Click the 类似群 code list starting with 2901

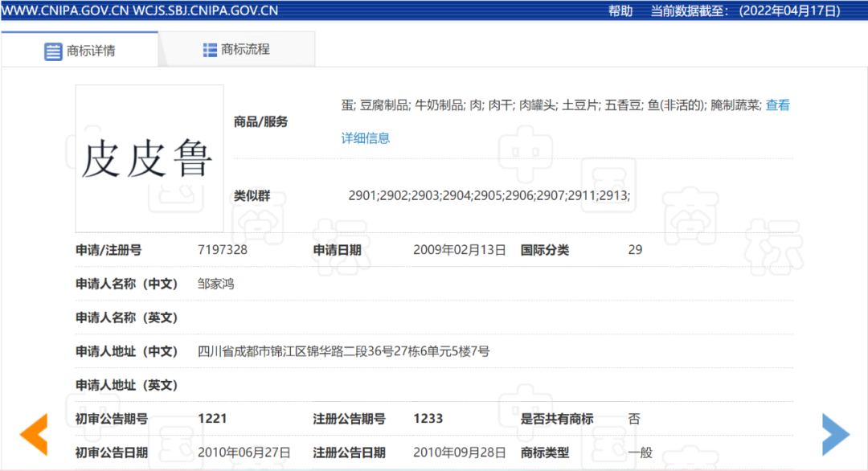click(489, 195)
